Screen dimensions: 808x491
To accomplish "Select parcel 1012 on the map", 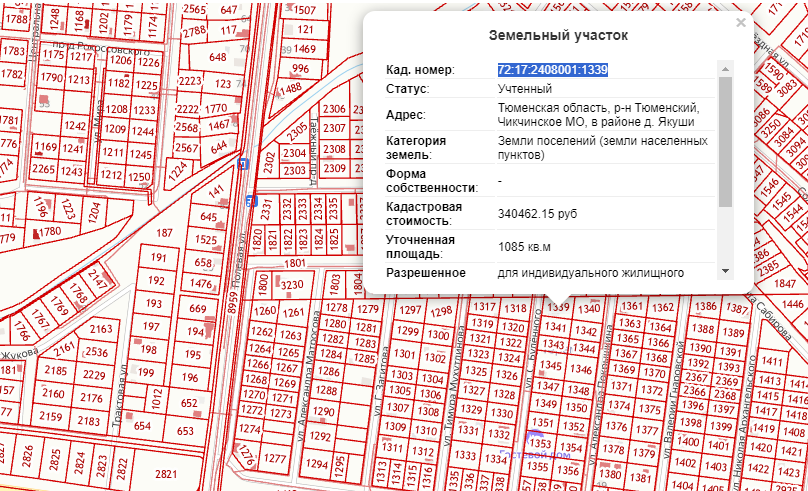I will (157, 399).
